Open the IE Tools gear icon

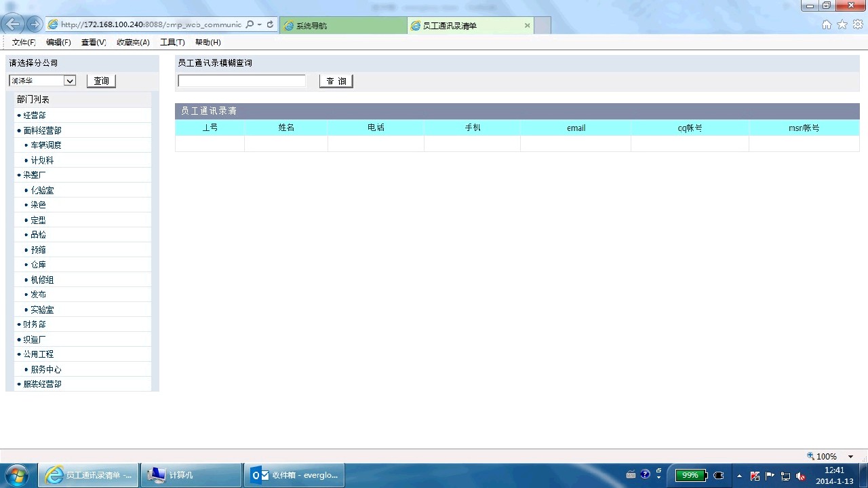pyautogui.click(x=858, y=24)
